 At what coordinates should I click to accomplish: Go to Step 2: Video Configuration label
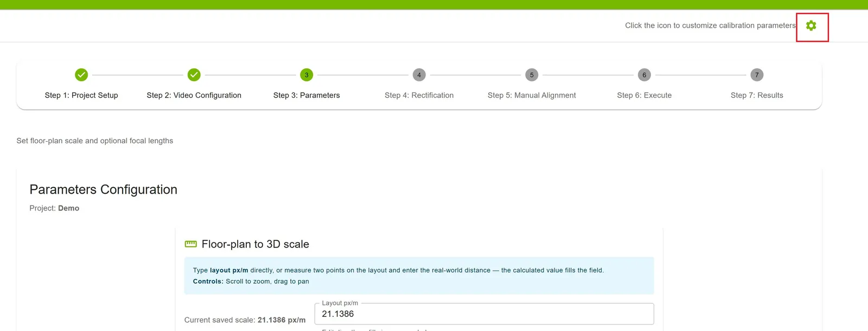point(194,95)
